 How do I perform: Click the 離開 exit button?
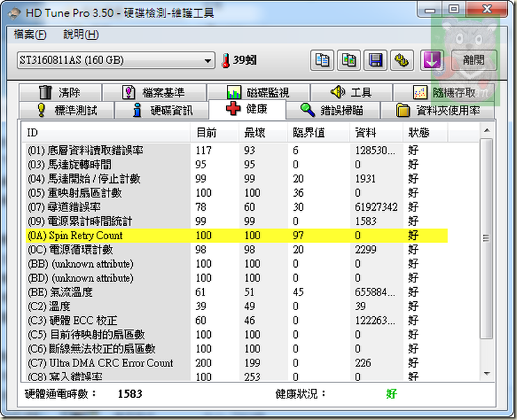click(474, 60)
